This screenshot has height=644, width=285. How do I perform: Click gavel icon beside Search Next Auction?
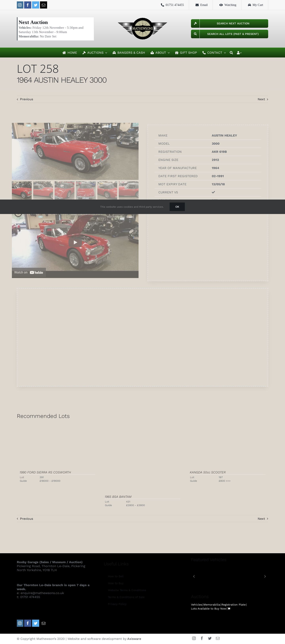[x=195, y=24]
